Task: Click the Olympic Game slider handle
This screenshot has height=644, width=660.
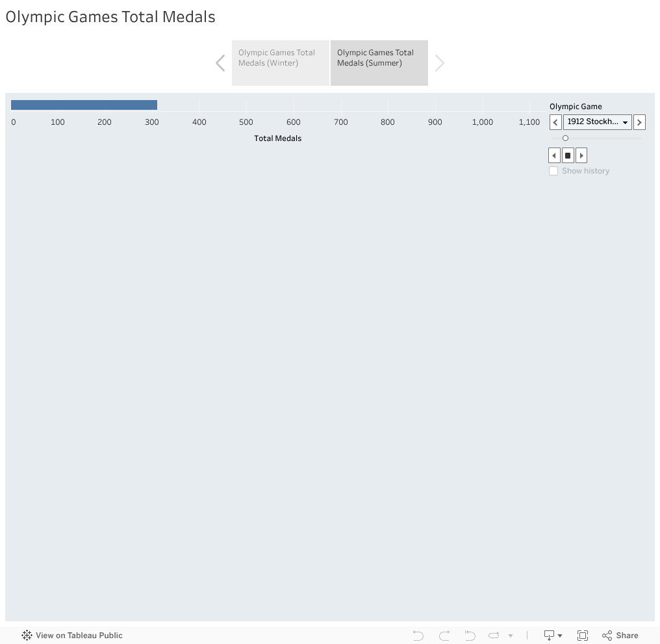Action: click(565, 138)
